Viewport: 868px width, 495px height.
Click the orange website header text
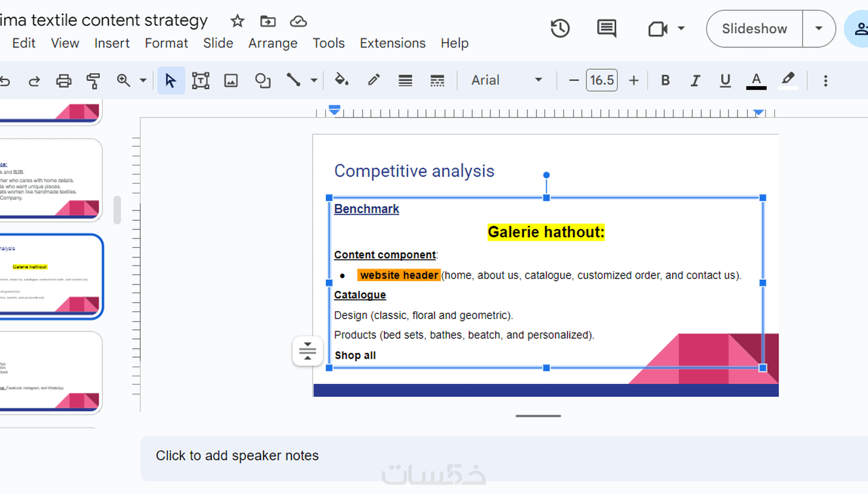(399, 275)
